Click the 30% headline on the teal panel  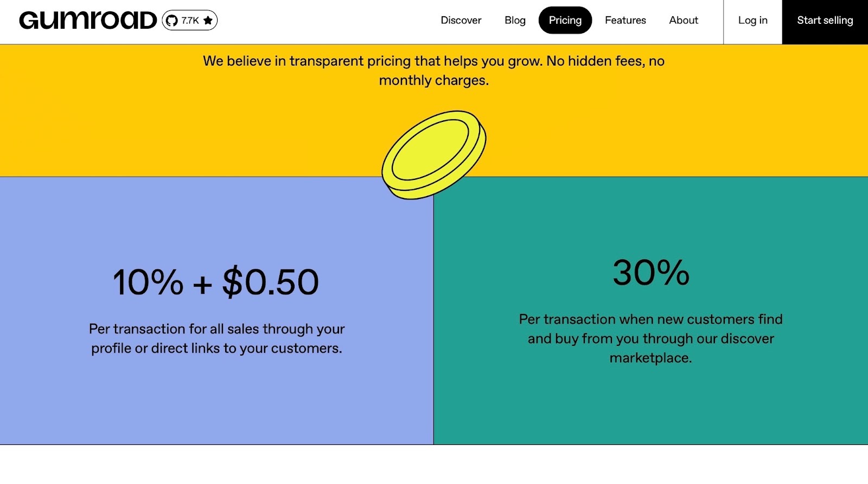(650, 273)
